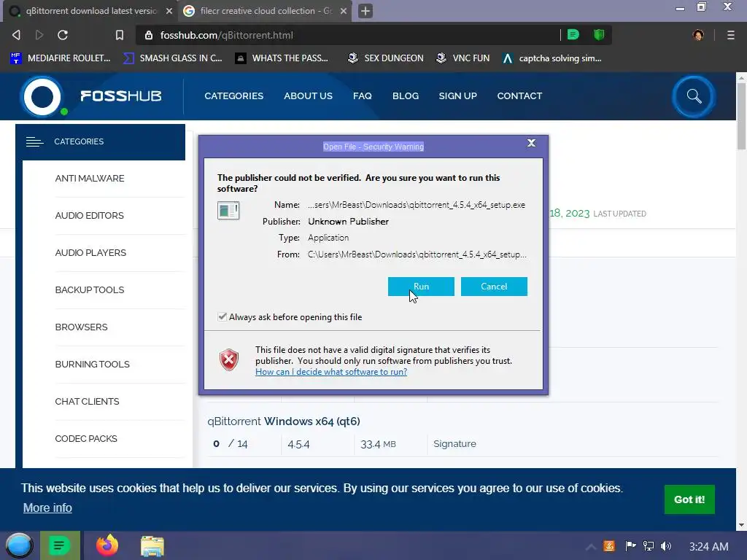Click the taskbar clock 3:24 AM
The image size is (747, 560).
coord(708,547)
